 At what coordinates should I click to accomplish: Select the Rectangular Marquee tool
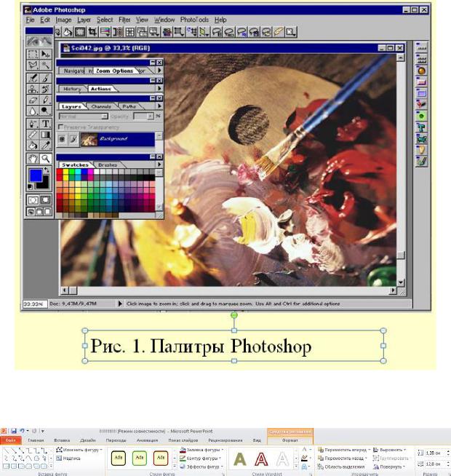[x=33, y=55]
